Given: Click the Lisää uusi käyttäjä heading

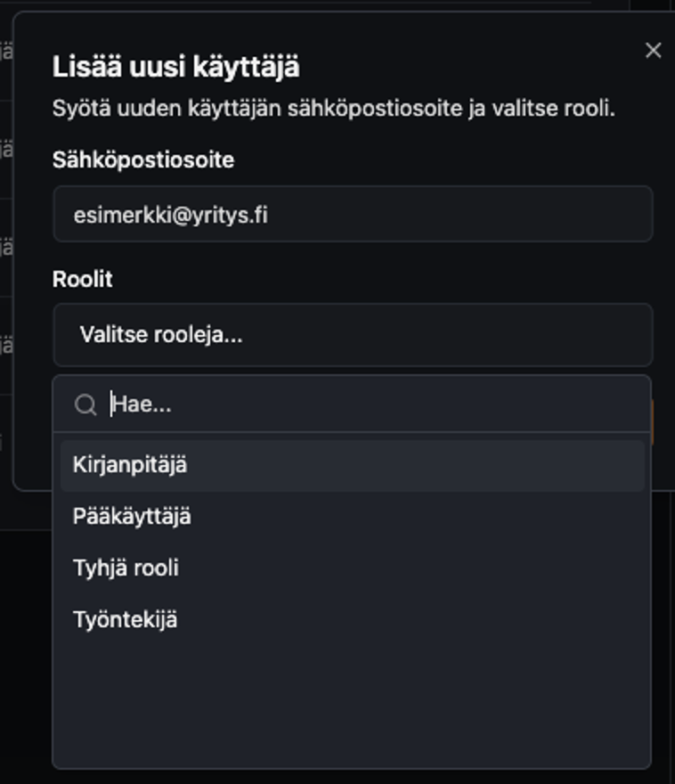Looking at the screenshot, I should [x=176, y=67].
